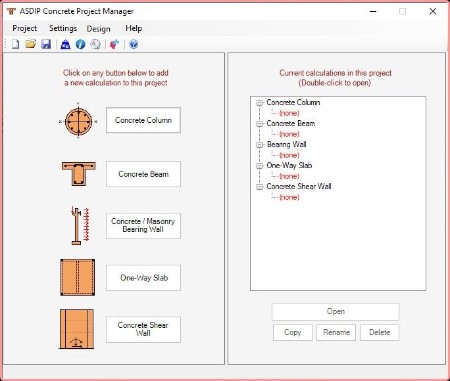This screenshot has width=450, height=381.
Task: Click the Copy button
Action: [293, 332]
